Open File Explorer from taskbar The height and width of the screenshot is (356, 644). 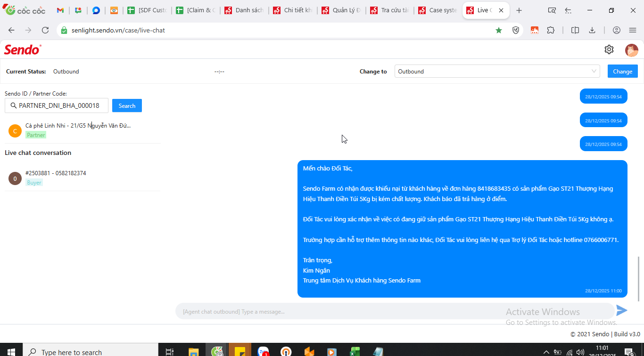[x=193, y=352]
